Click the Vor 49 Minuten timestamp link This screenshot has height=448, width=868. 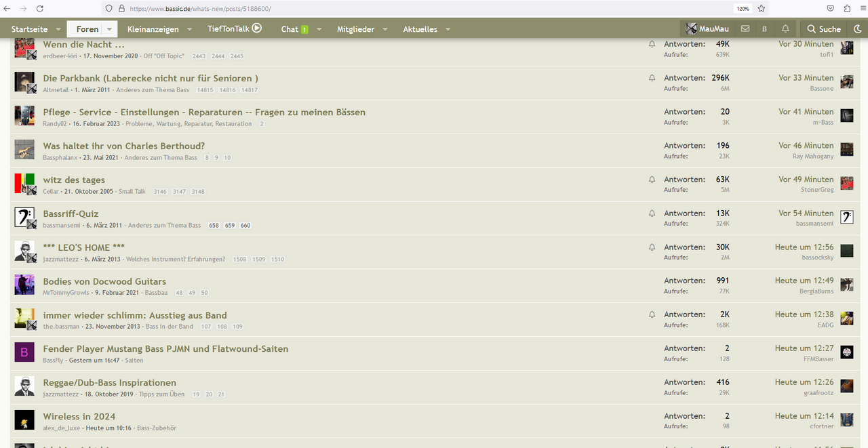(x=806, y=180)
